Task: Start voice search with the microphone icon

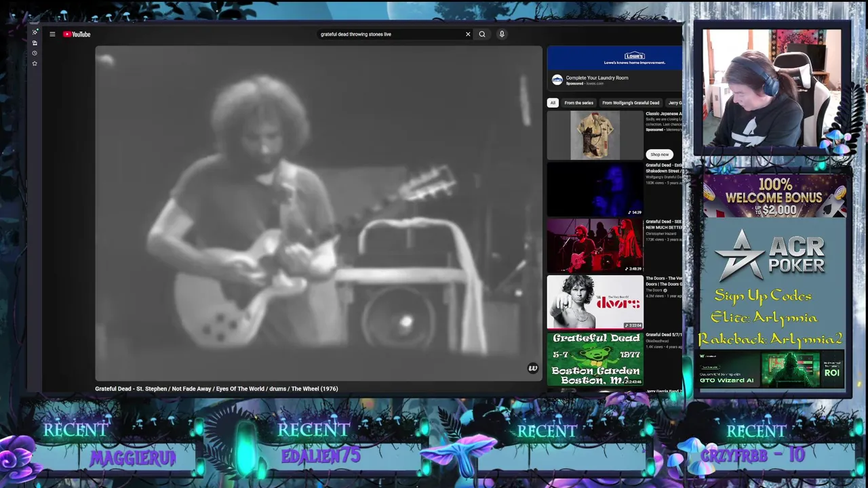Action: click(x=502, y=34)
